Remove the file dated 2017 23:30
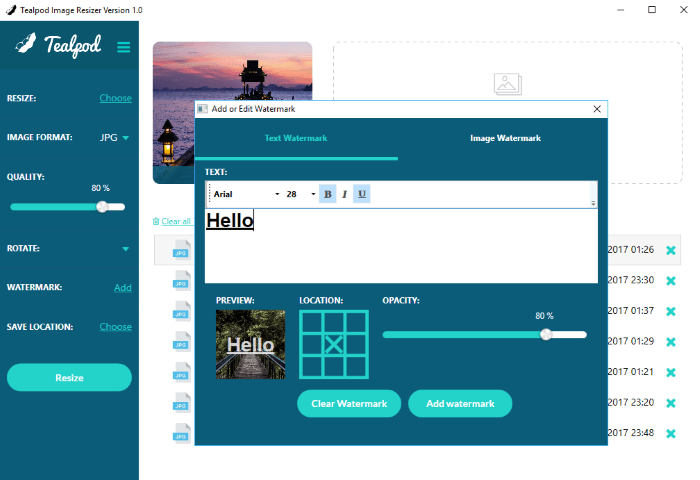This screenshot has width=700, height=480. 671,280
